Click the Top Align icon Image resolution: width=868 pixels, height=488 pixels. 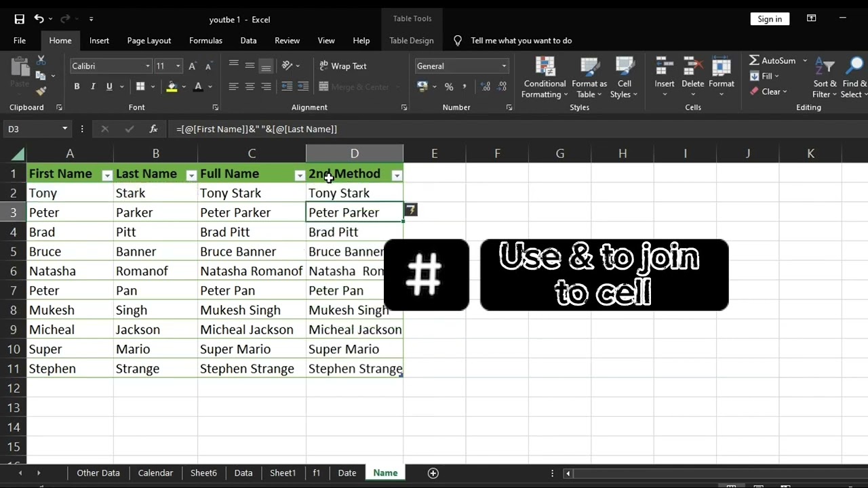(234, 66)
